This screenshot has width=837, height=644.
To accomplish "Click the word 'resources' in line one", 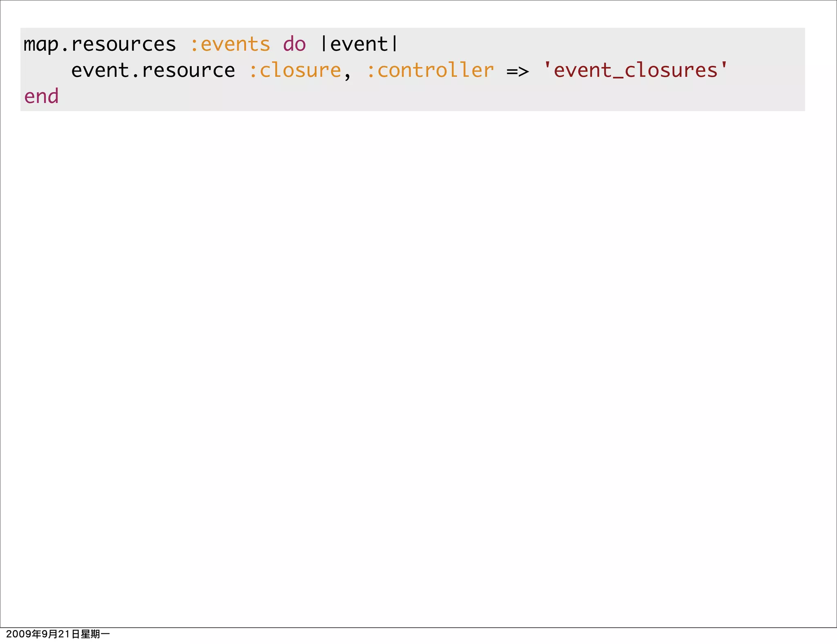I will point(123,44).
